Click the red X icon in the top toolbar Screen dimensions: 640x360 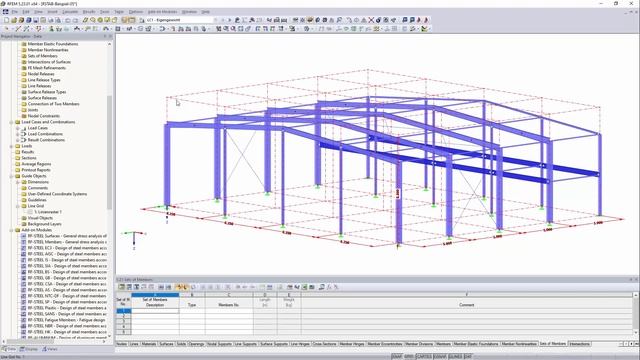pyautogui.click(x=371, y=20)
